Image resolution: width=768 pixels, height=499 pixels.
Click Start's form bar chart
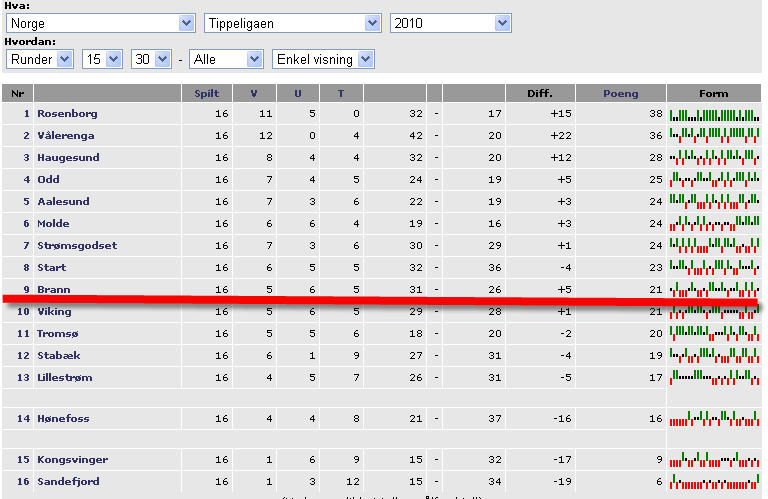point(714,268)
